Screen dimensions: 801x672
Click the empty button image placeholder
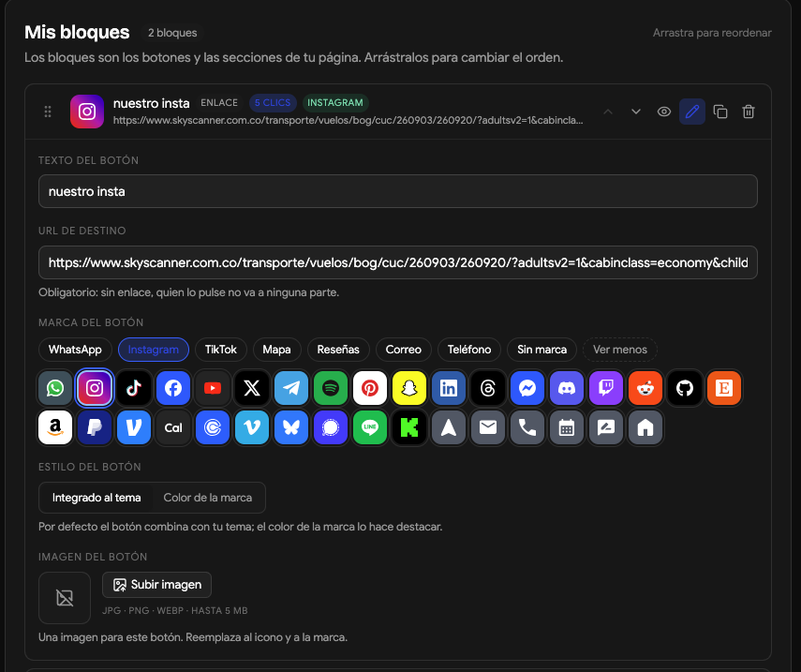[x=65, y=597]
